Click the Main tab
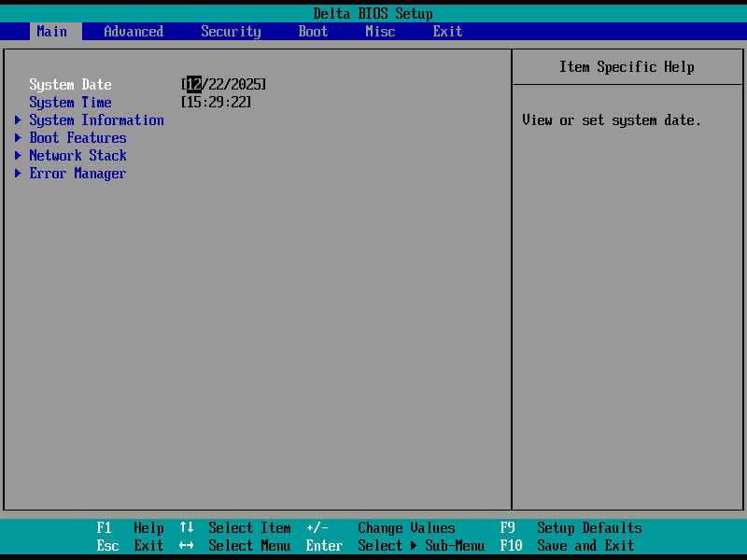The width and height of the screenshot is (747, 560). click(52, 32)
